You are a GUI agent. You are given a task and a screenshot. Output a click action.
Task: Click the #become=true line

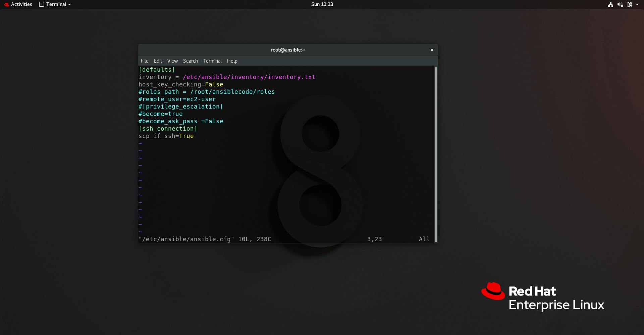coord(161,114)
